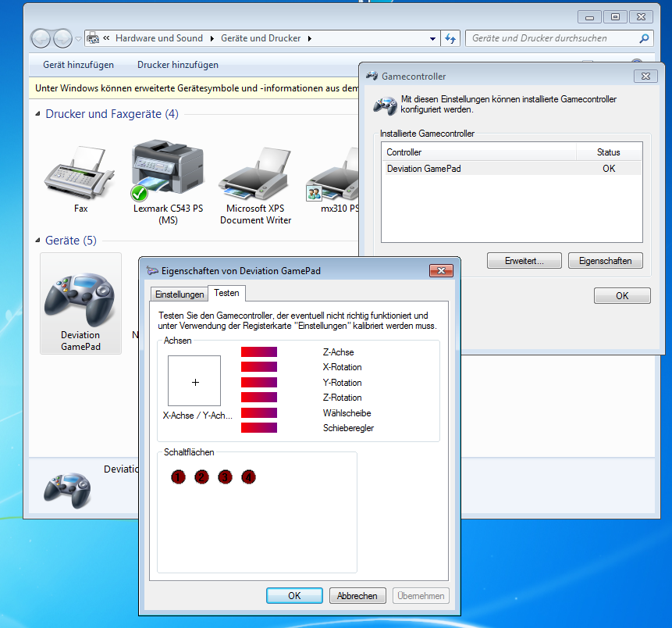The height and width of the screenshot is (628, 672).
Task: Click Eigenschaften button in Gamecontroller dialog
Action: 605,261
